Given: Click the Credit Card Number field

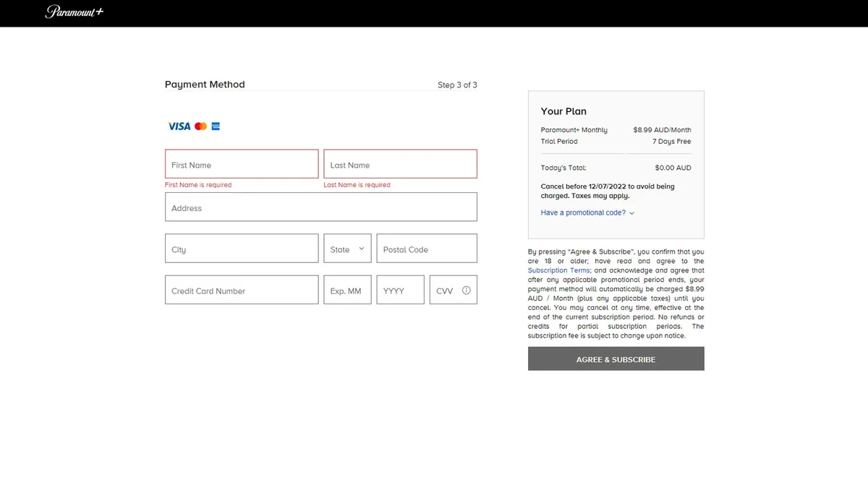Looking at the screenshot, I should pyautogui.click(x=242, y=290).
